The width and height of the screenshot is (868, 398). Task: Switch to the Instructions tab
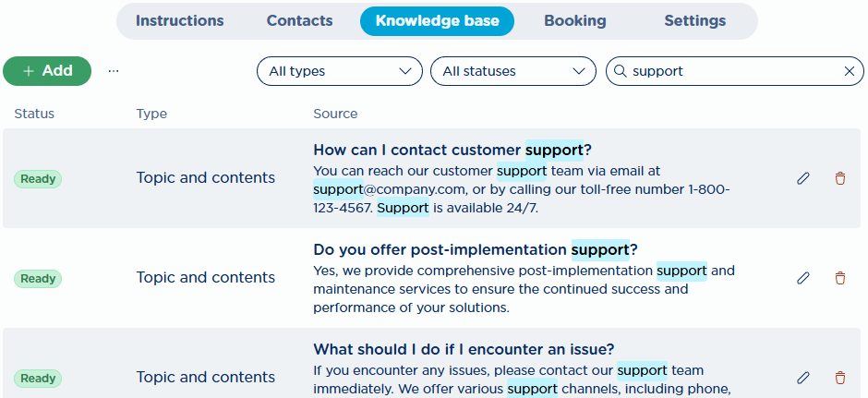click(x=180, y=21)
